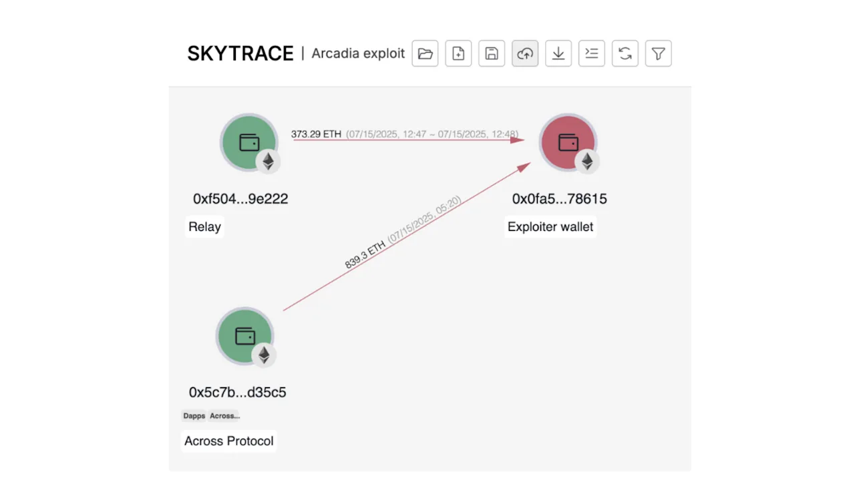Open the funnel filter icon
Image resolution: width=855 pixels, height=504 pixels.
tap(659, 53)
